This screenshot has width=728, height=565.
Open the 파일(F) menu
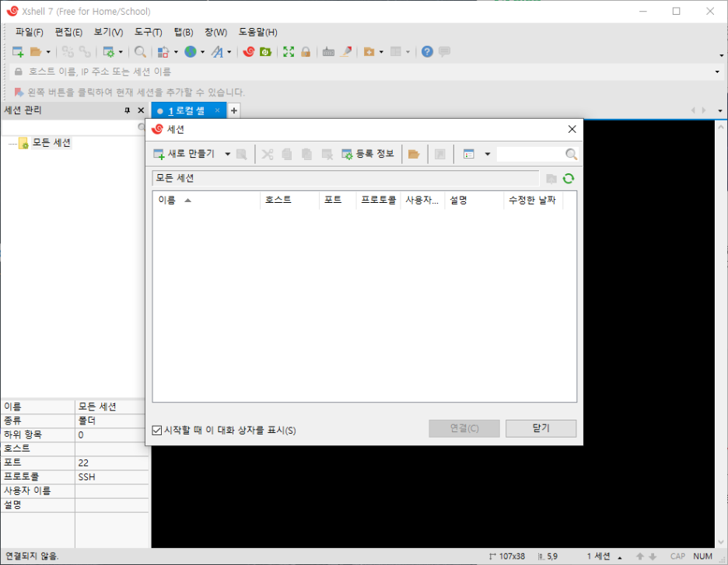29,32
